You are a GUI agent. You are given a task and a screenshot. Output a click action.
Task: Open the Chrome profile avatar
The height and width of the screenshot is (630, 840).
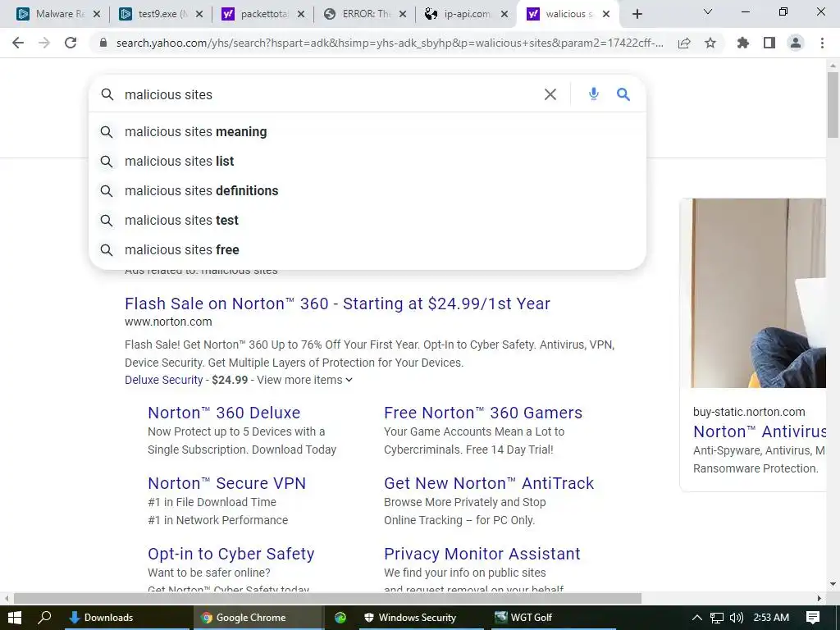point(796,43)
